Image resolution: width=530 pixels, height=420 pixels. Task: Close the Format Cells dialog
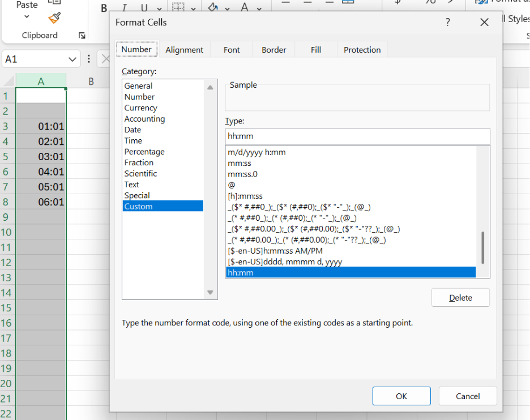pyautogui.click(x=484, y=22)
